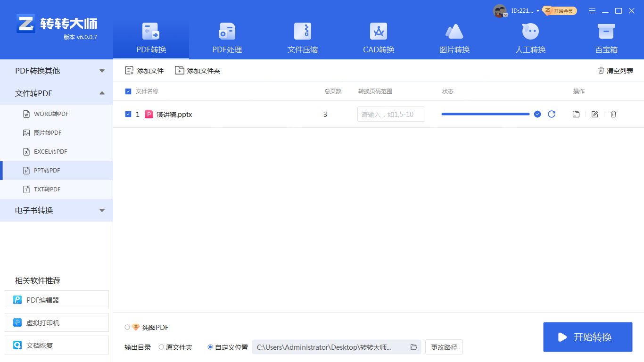Expand the 电子书转换 section
This screenshot has height=362, width=644.
(102, 210)
